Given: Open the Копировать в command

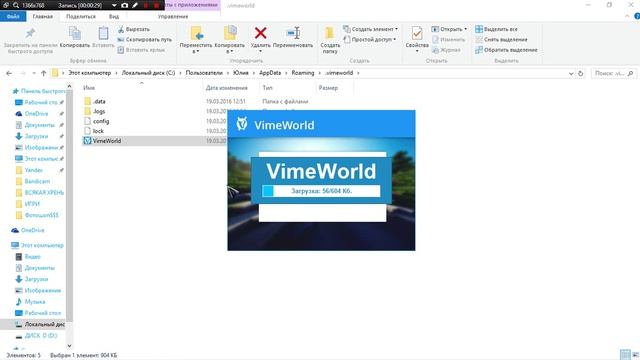Looking at the screenshot, I should 229,40.
